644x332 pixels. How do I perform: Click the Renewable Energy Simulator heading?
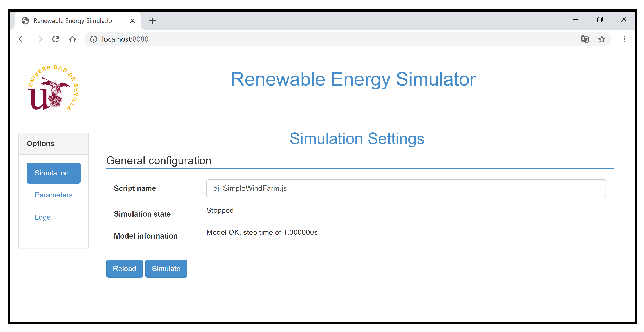coord(353,79)
